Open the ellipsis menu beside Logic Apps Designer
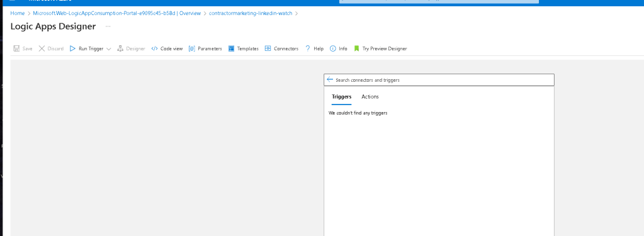Screen dimensions: 644x236 [108, 26]
